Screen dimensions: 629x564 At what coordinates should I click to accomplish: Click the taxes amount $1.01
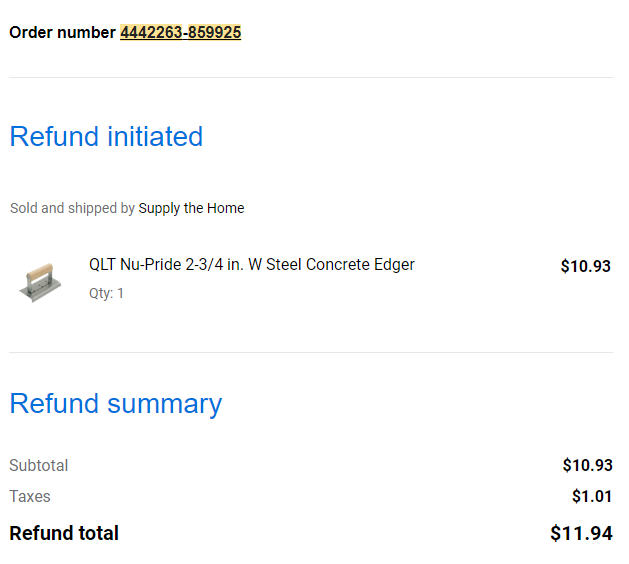(592, 497)
